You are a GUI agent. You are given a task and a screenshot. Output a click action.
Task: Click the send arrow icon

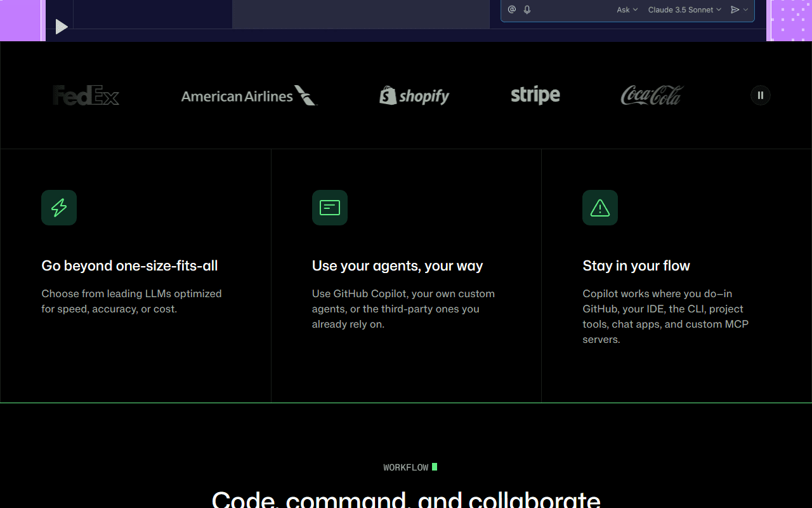(x=735, y=10)
